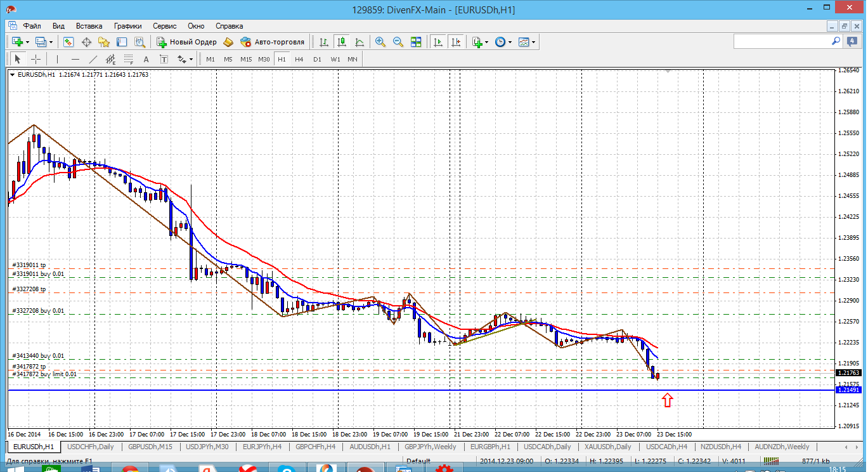Expand the templates dropdown
This screenshot has width=868, height=472.
pos(533,42)
